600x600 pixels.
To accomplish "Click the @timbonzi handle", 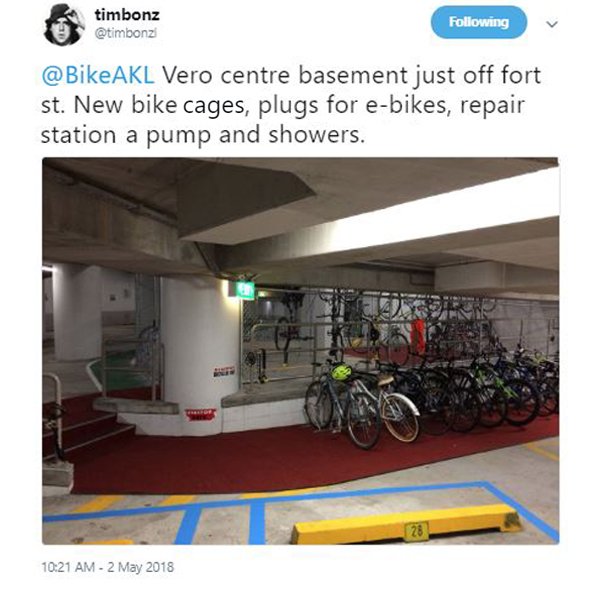I will (126, 33).
